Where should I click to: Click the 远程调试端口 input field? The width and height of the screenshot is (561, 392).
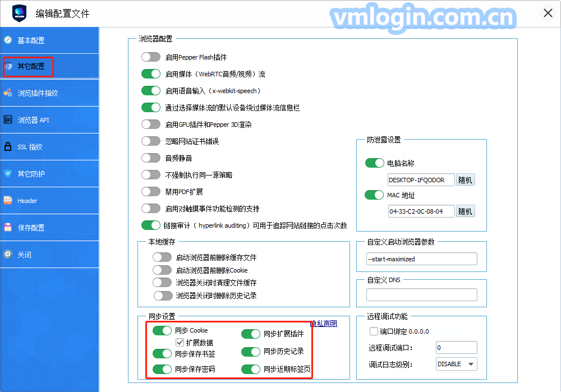pos(456,348)
